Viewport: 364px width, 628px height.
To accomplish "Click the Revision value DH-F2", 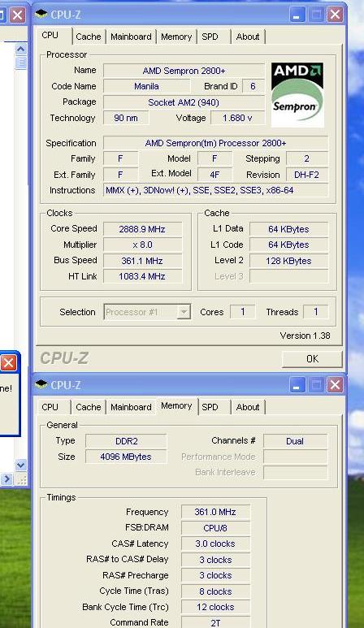I will pyautogui.click(x=306, y=175).
